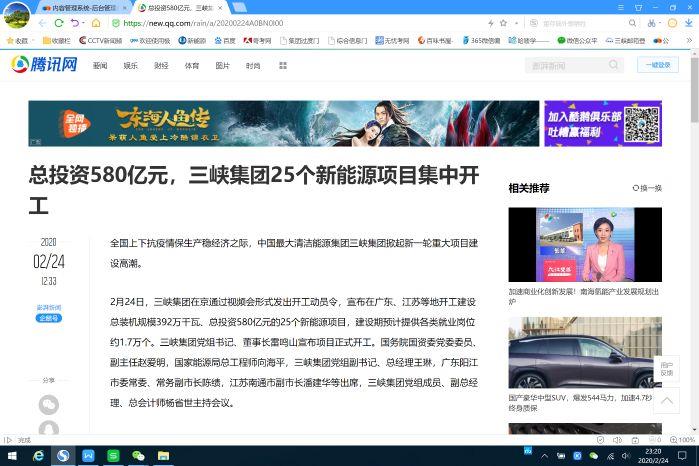Open the 微信公众平台 bookmark
Image resolution: width=699 pixels, height=466 pixels.
point(577,41)
